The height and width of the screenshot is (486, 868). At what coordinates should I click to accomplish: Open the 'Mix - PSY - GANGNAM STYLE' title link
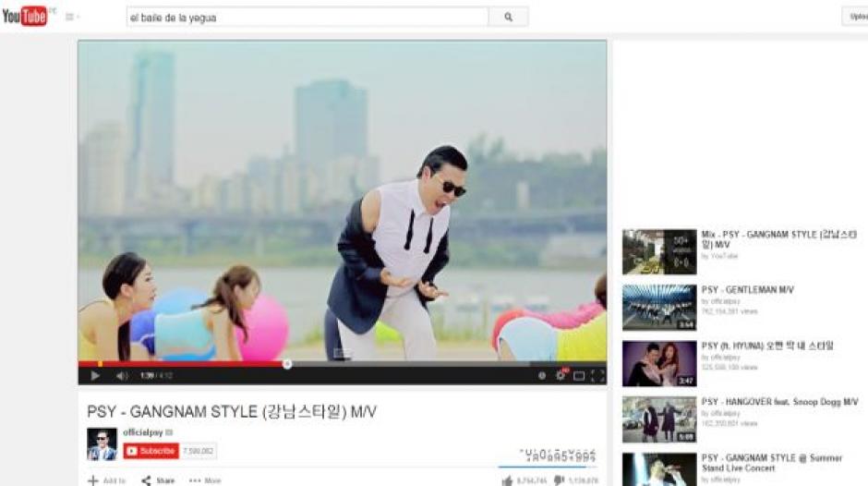(x=778, y=239)
